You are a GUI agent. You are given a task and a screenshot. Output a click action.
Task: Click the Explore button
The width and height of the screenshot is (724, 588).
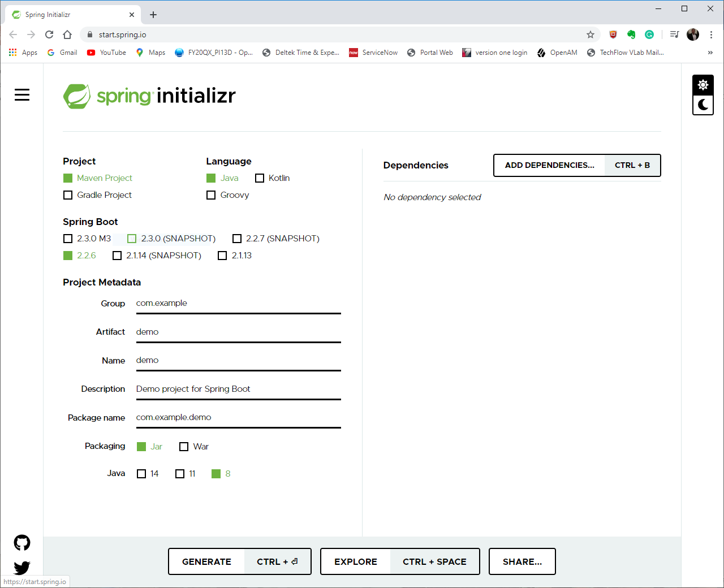400,561
